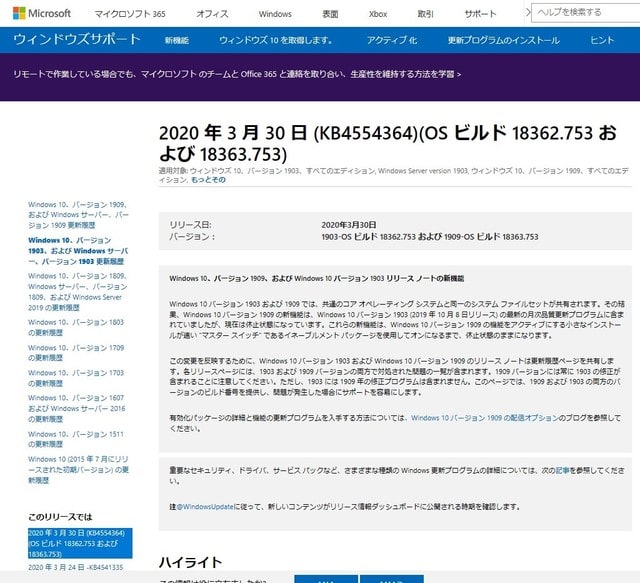Select the 新機能 tab
640x583 pixels.
point(177,40)
